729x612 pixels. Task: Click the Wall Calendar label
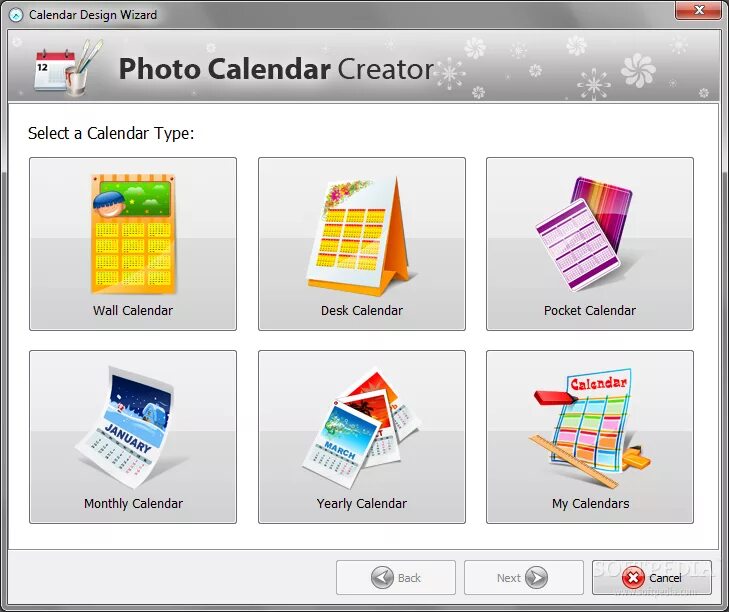[x=133, y=310]
